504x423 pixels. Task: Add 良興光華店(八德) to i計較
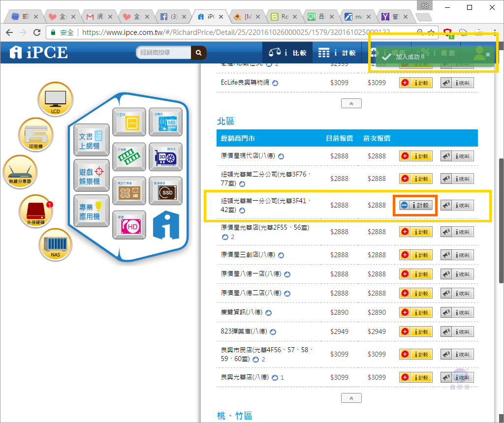pyautogui.click(x=416, y=377)
